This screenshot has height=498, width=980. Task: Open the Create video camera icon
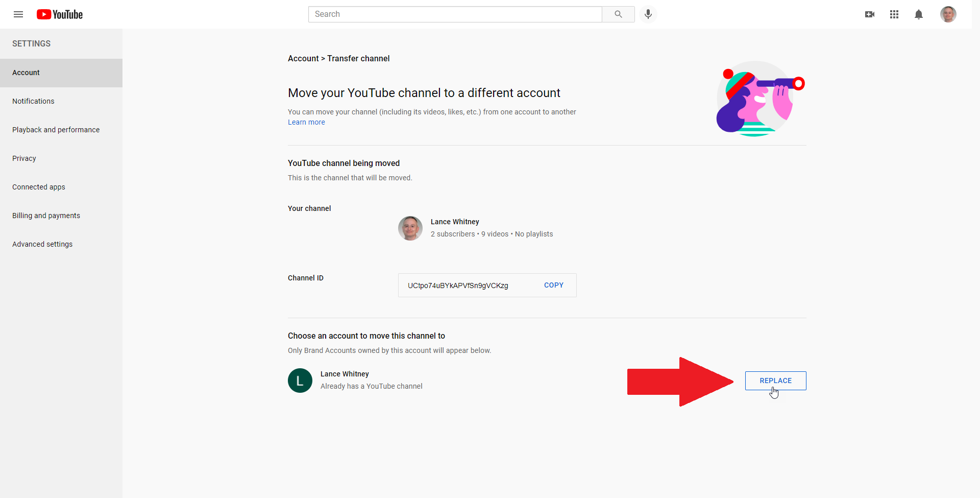click(870, 14)
